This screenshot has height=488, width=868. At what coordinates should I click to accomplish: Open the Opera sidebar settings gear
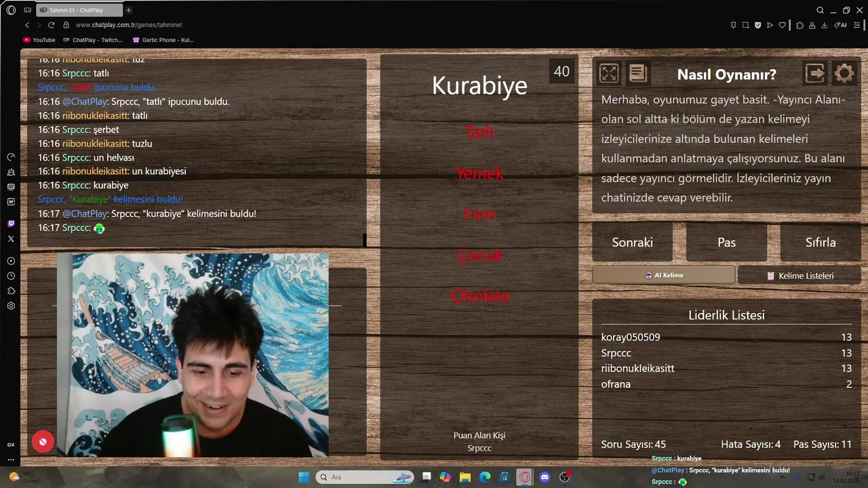pos(11,306)
